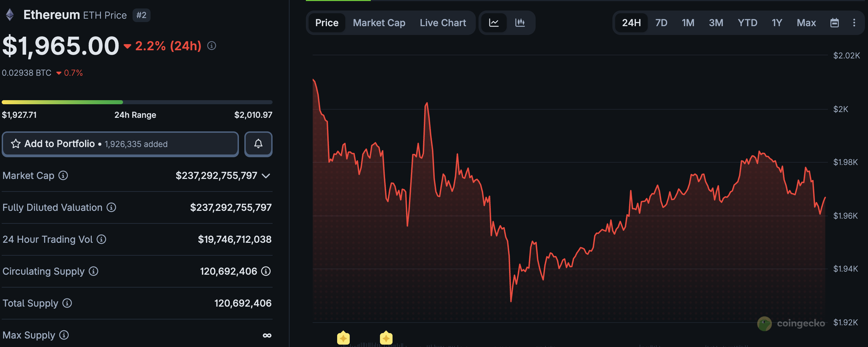This screenshot has width=868, height=347.
Task: Click the price alert bell button
Action: click(x=258, y=144)
